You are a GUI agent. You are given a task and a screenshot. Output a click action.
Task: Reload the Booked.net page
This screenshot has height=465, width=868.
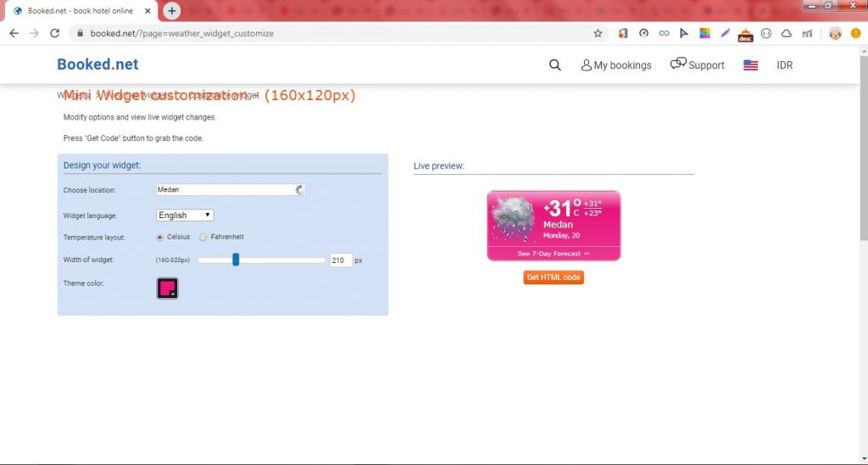tap(55, 33)
